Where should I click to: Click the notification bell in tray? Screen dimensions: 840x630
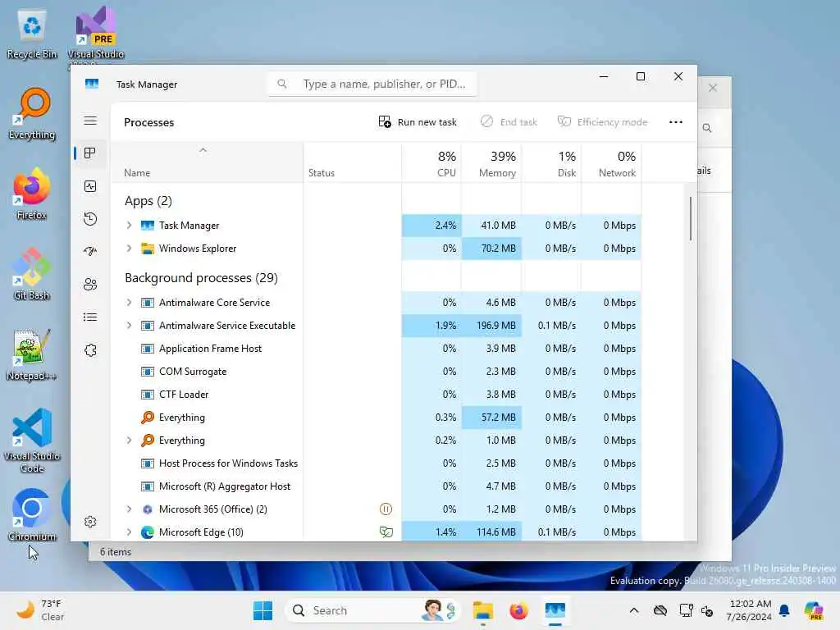pos(784,610)
